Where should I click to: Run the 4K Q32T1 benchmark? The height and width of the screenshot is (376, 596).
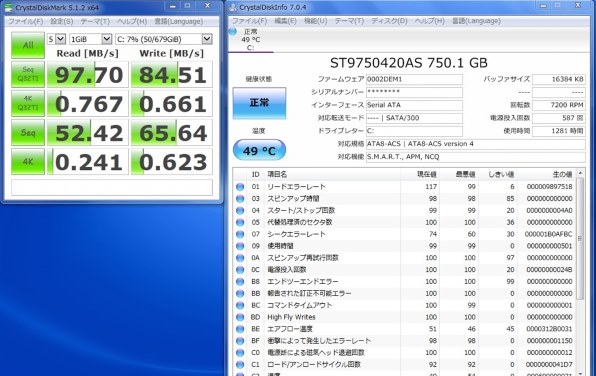(x=28, y=103)
